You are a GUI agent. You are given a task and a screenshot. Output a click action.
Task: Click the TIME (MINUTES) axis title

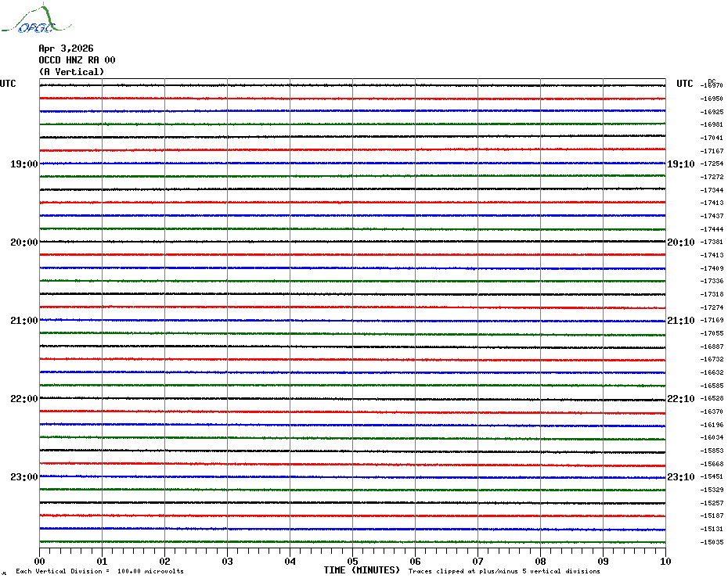[x=362, y=570]
